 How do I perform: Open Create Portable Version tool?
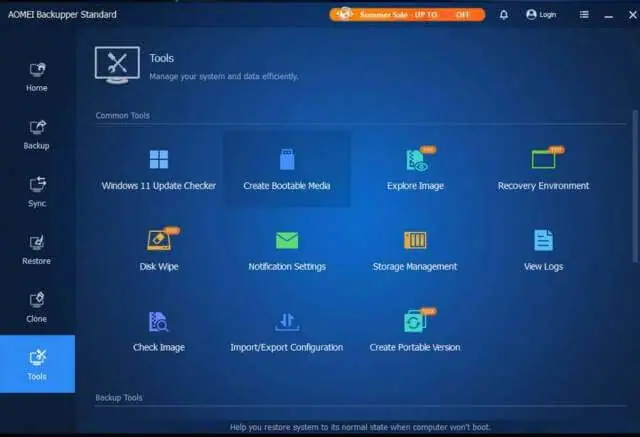point(415,331)
